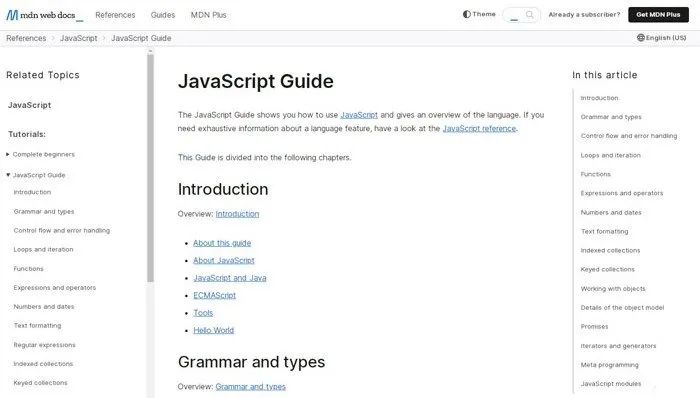Click the search magnifier icon

(x=529, y=15)
